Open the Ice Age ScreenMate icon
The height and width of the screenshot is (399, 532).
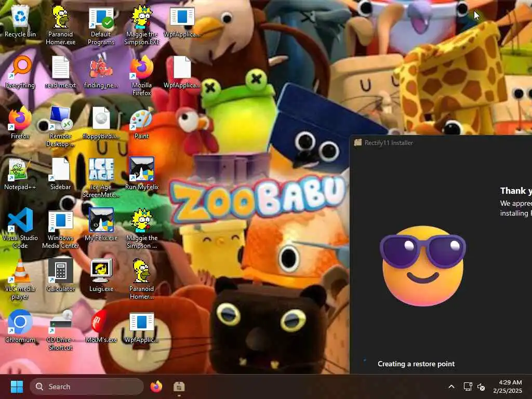click(x=101, y=178)
